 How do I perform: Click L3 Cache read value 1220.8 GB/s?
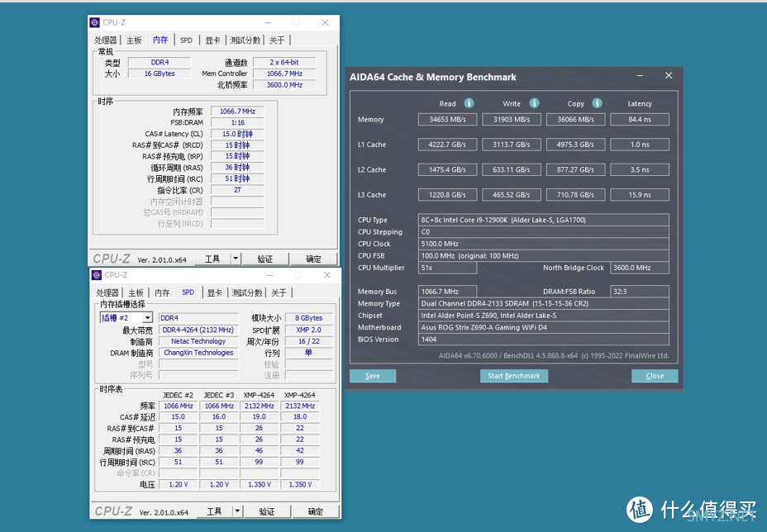[448, 195]
